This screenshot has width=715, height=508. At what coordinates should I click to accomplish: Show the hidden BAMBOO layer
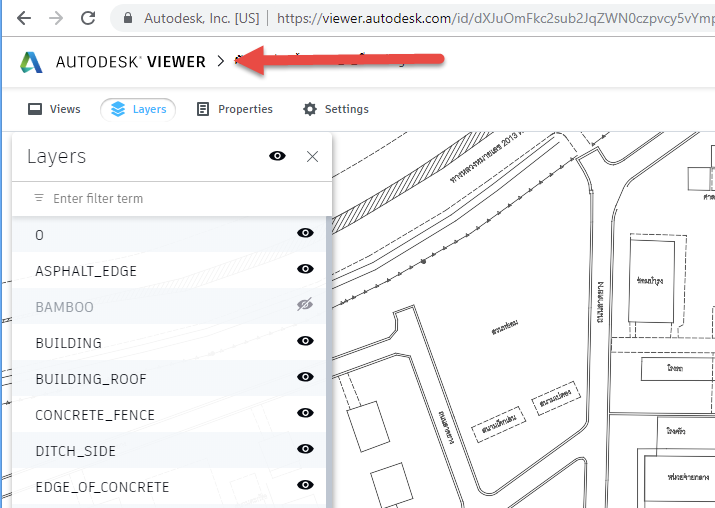click(x=305, y=304)
